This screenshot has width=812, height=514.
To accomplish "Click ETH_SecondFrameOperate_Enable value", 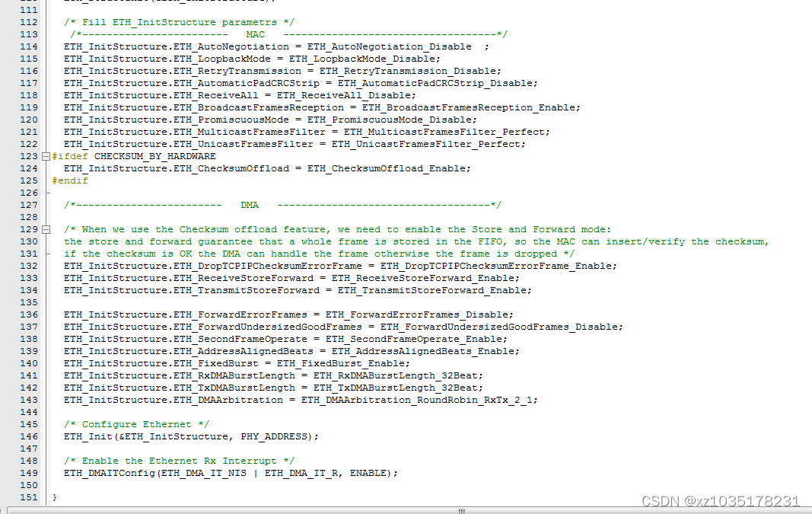I will (x=415, y=339).
